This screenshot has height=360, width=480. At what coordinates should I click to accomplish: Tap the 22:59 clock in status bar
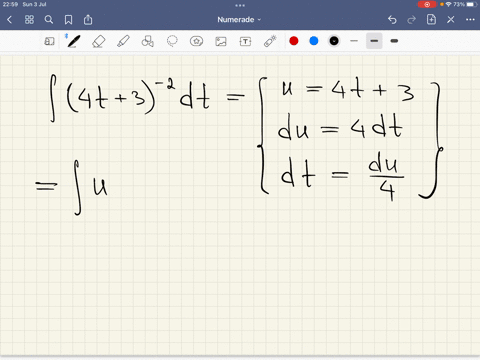point(10,4)
